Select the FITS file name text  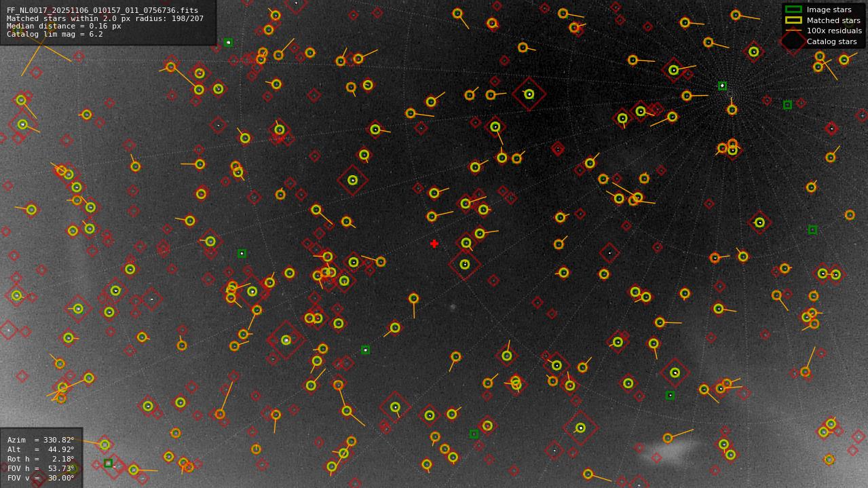102,10
